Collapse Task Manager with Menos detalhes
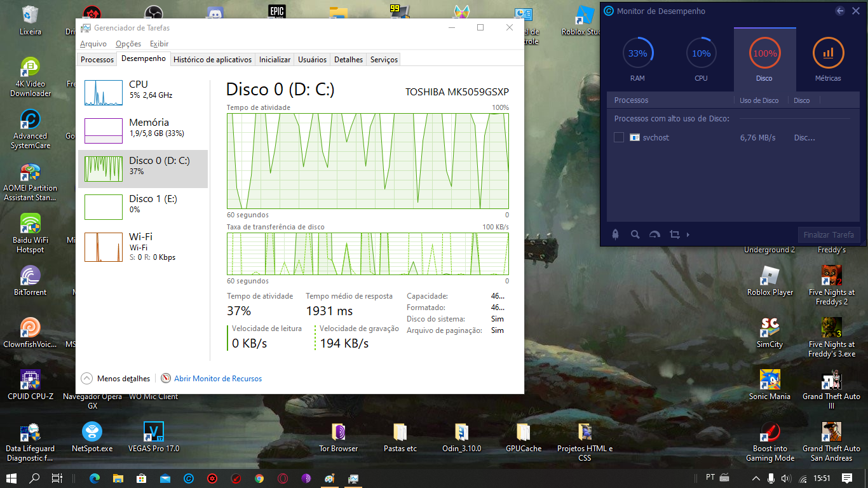Screen dimensions: 868x488 coord(116,378)
